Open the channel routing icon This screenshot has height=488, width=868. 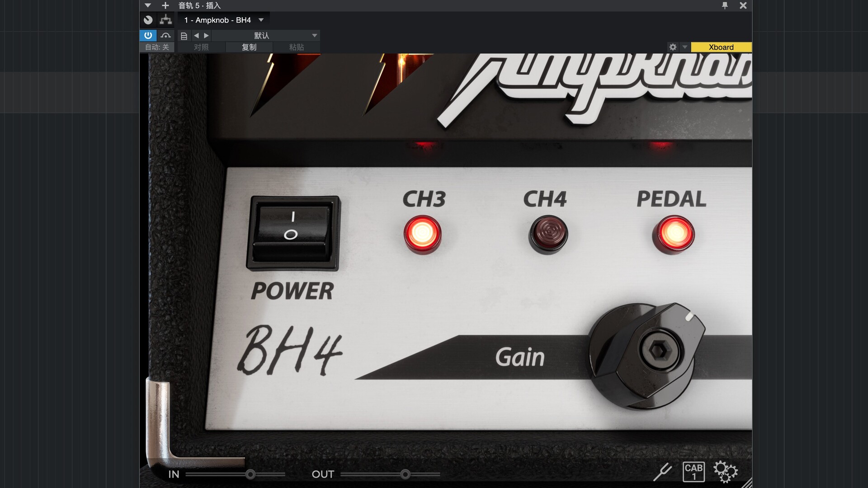coord(166,20)
